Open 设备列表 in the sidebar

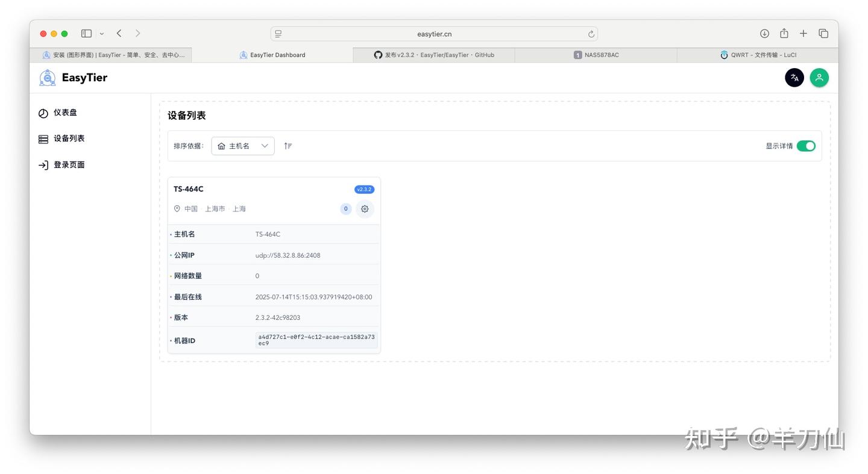(x=61, y=139)
